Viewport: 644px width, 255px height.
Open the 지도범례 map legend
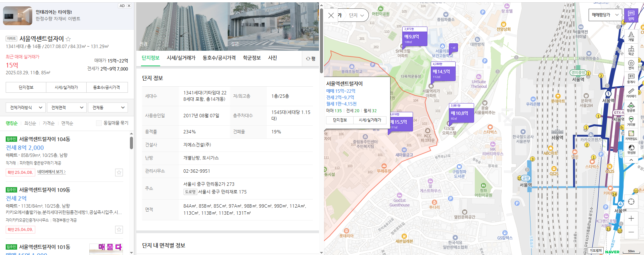click(596, 251)
